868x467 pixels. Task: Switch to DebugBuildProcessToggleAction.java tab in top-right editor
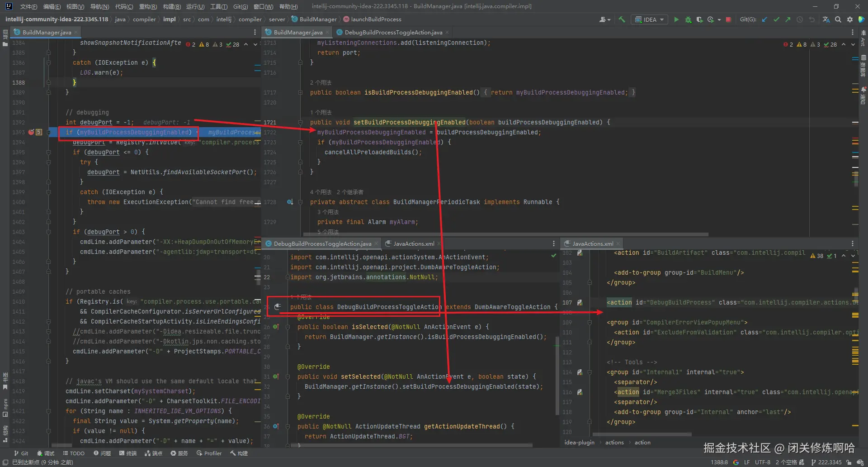pyautogui.click(x=393, y=33)
